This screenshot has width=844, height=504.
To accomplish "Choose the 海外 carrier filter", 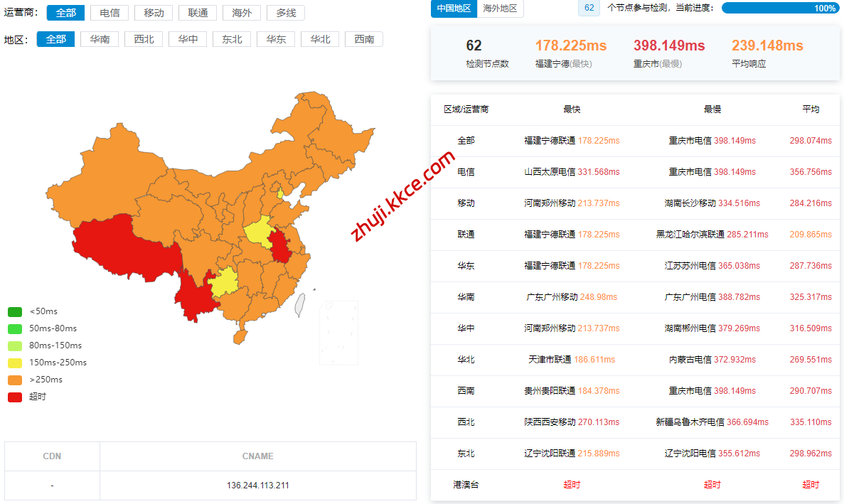I will coord(242,13).
